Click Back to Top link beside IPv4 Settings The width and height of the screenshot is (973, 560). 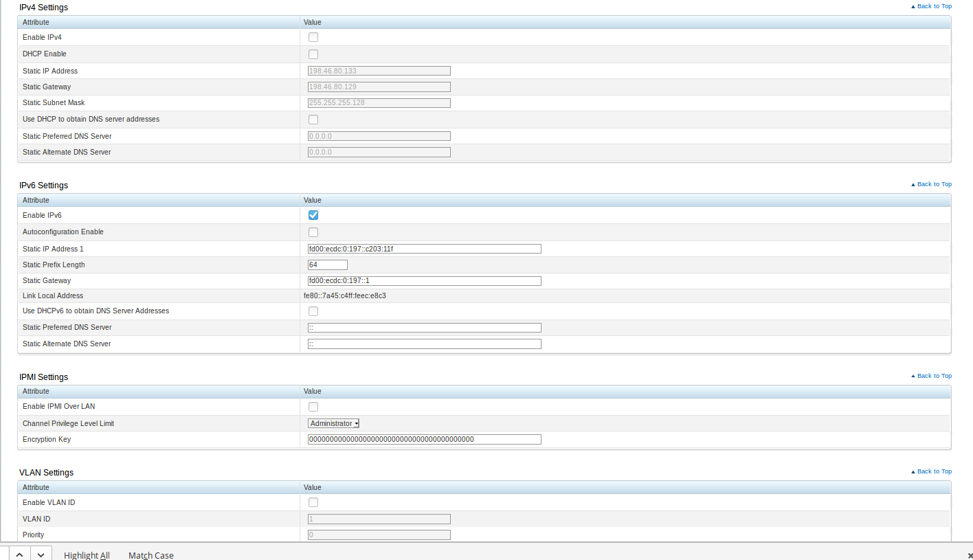(934, 6)
